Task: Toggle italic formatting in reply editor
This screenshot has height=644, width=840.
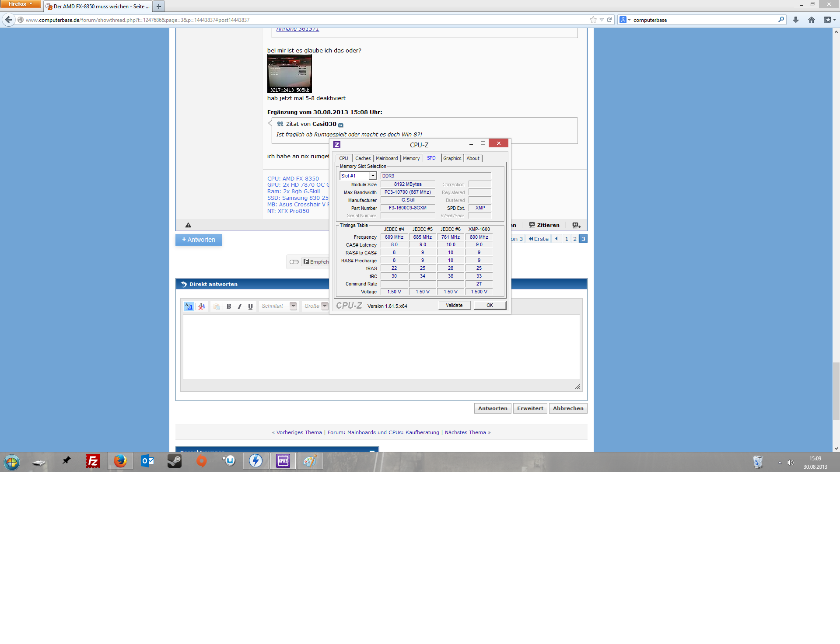Action: pos(239,306)
